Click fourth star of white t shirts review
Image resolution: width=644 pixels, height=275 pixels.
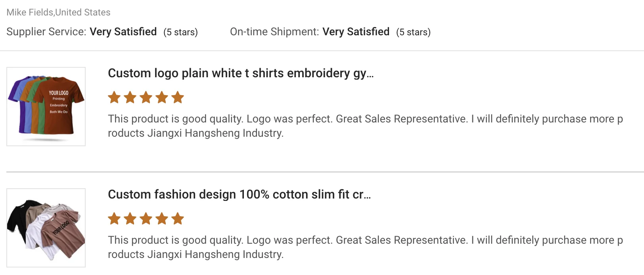[162, 97]
